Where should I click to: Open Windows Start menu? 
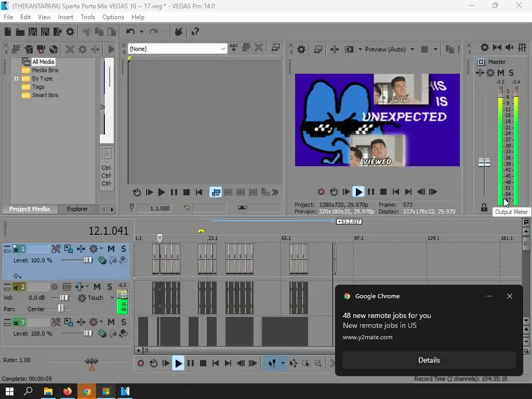[9, 391]
